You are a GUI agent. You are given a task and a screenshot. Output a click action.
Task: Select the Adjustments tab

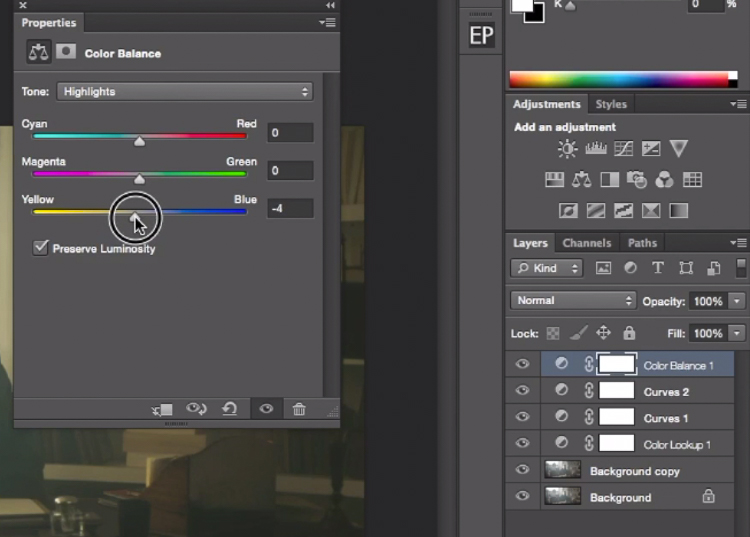pyautogui.click(x=547, y=104)
